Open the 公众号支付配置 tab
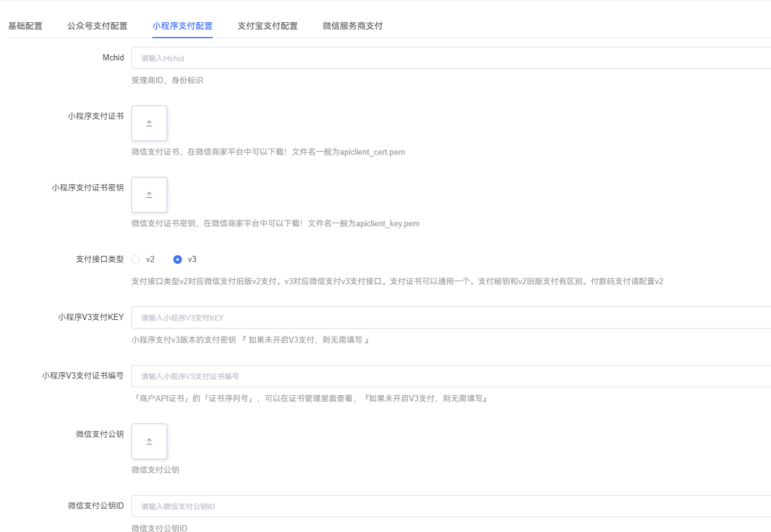The width and height of the screenshot is (771, 532). [97, 26]
